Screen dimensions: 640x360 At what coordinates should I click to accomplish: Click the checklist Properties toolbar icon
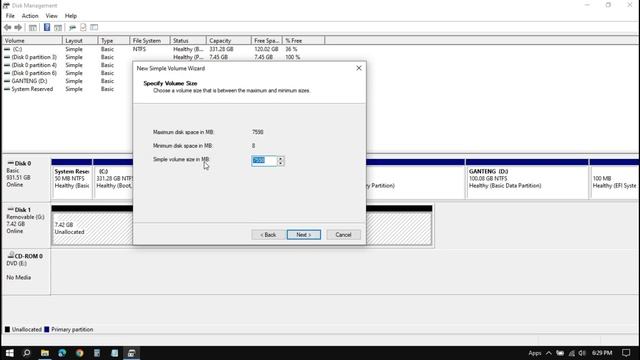click(x=83, y=27)
